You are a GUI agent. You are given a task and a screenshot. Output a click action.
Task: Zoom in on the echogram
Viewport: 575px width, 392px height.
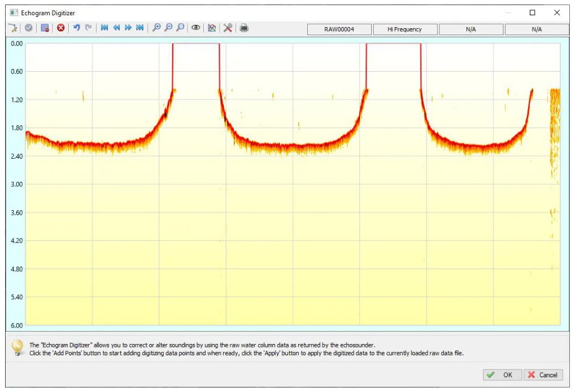[x=156, y=28]
